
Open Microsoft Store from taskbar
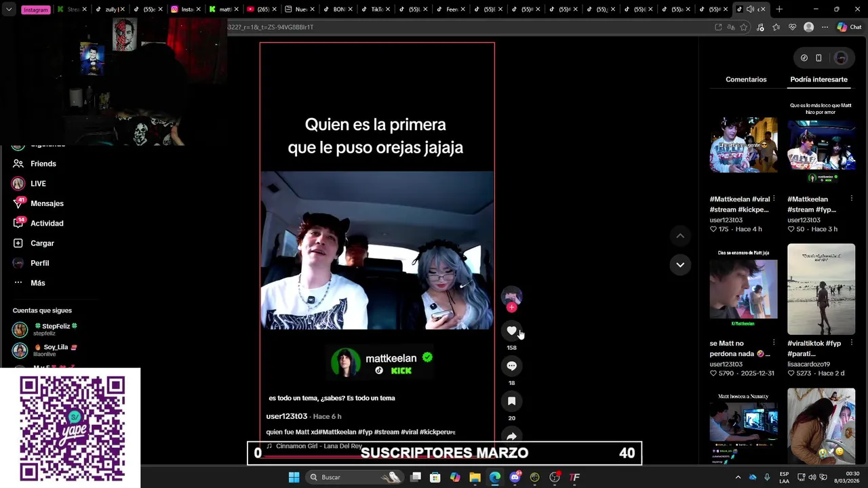pos(435,477)
